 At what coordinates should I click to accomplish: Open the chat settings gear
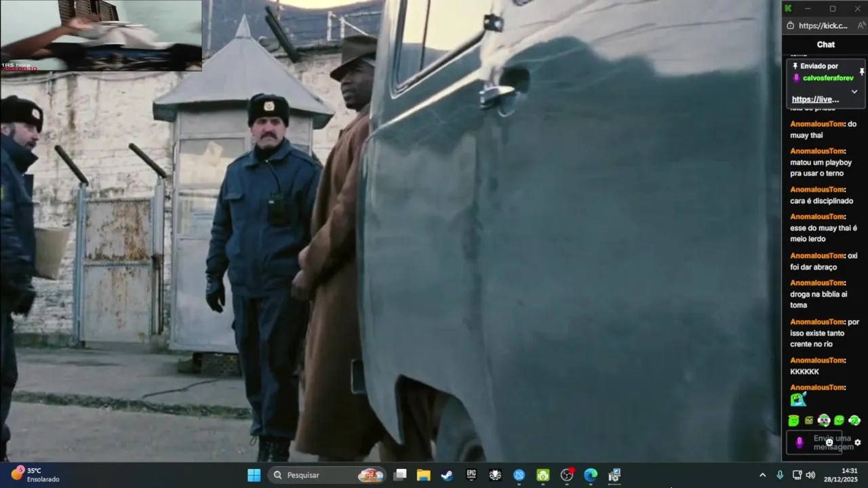tap(858, 443)
